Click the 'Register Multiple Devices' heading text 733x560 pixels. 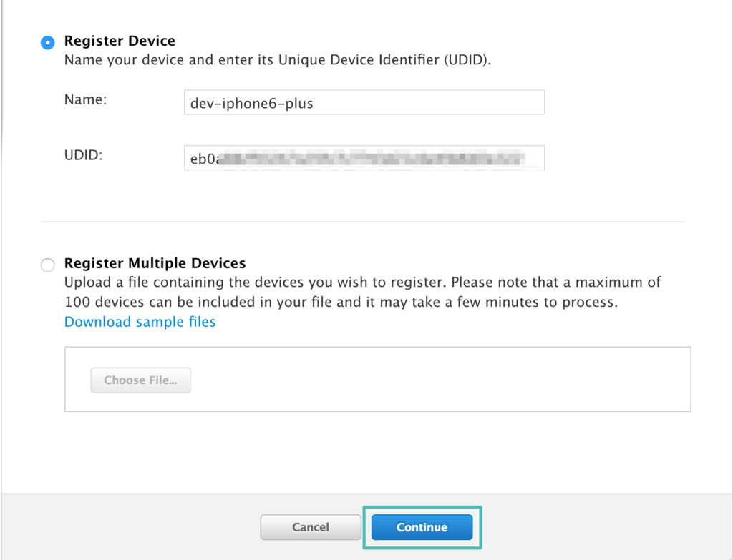pyautogui.click(x=155, y=263)
